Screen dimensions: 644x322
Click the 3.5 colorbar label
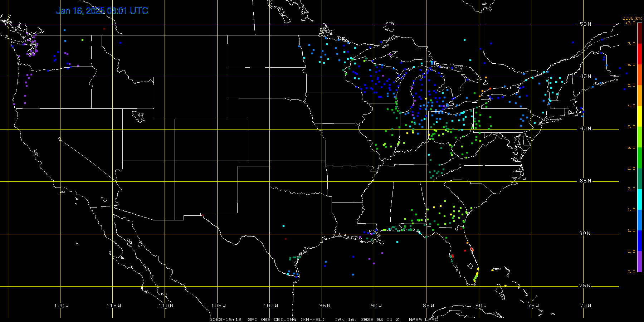631,127
